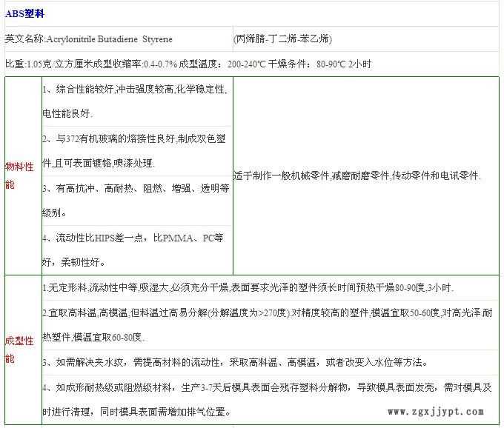Screen dimensions: 504x428
Task: Click the red 物料性能 row header
Action: [20, 175]
